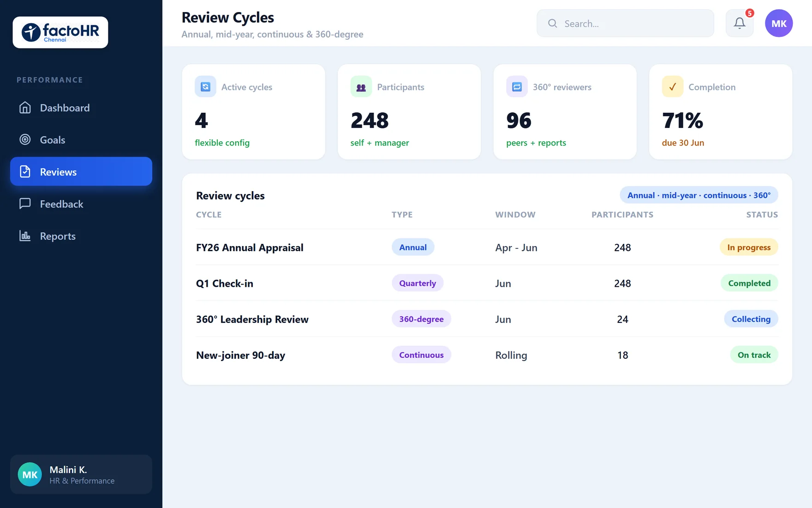Click the Rolling window value
This screenshot has width=812, height=508.
(x=511, y=355)
